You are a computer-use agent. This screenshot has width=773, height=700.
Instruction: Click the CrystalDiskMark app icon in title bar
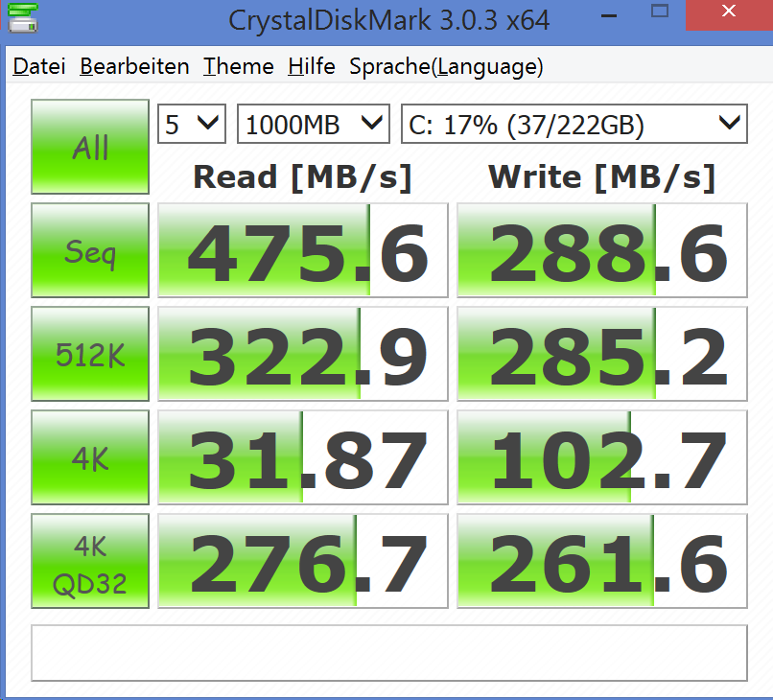(23, 18)
